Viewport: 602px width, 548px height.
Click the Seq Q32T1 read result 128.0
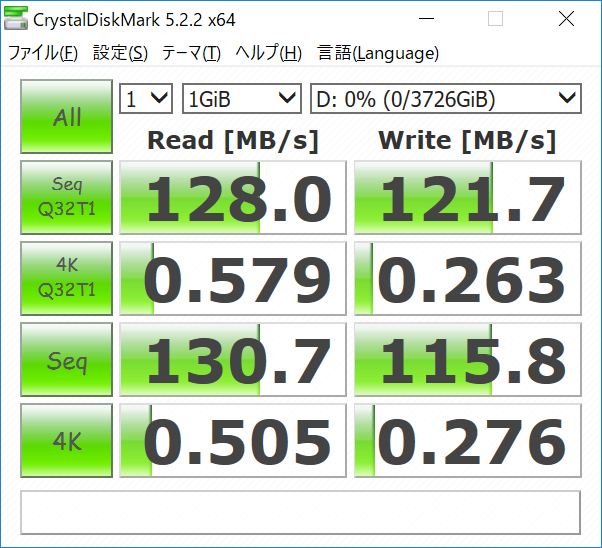point(233,197)
